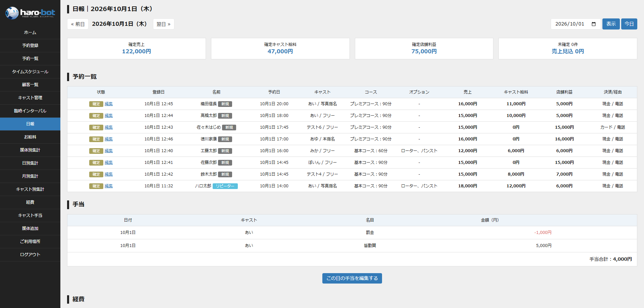
Task: Click the リピーター badge beside ハロ太郎
Action: point(225,186)
